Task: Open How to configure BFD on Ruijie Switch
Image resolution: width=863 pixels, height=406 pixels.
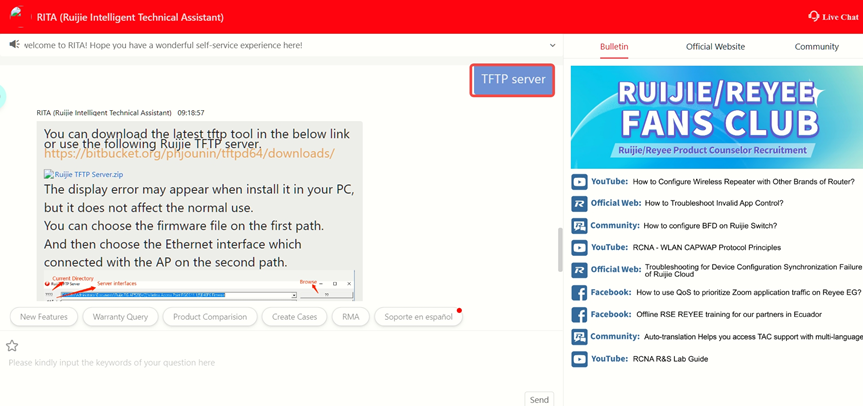Action: pos(710,226)
